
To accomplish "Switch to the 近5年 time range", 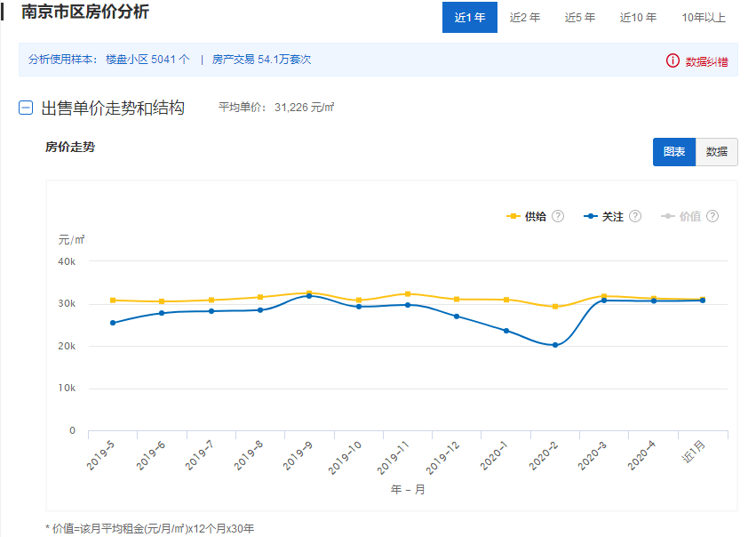I will [x=580, y=18].
